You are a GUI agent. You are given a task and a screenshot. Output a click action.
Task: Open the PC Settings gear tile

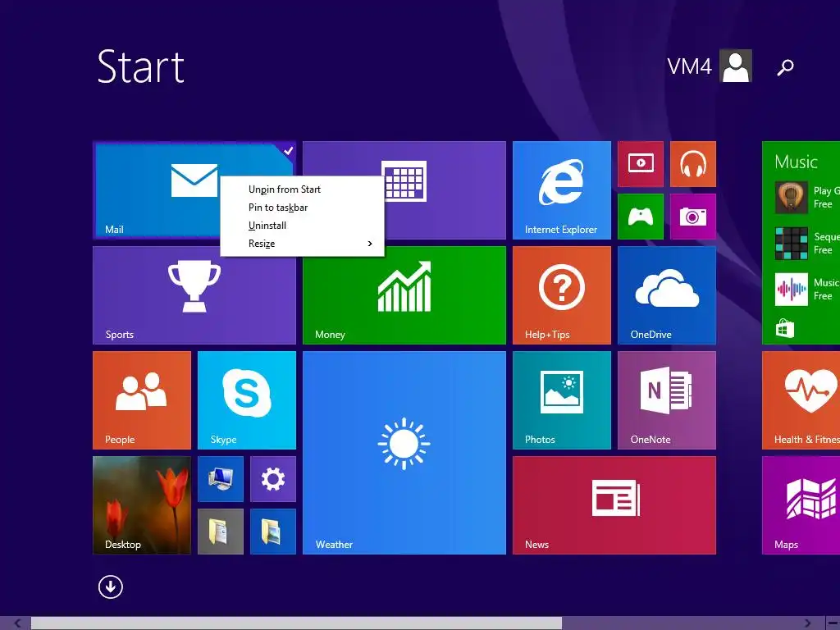pyautogui.click(x=272, y=479)
